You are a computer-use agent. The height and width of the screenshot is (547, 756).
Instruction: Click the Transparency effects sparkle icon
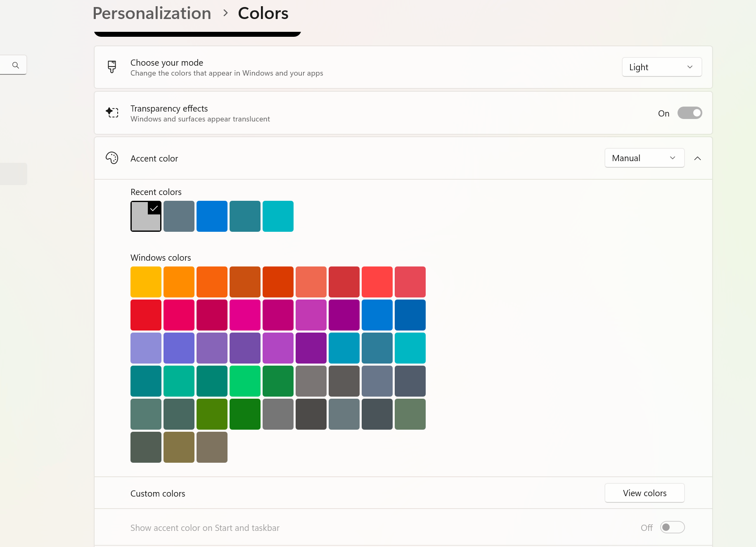coord(112,112)
